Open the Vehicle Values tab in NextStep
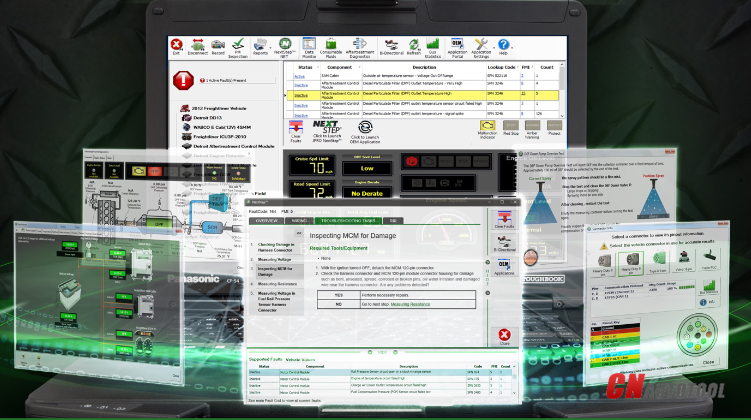Image resolution: width=751 pixels, height=420 pixels. pos(300,360)
